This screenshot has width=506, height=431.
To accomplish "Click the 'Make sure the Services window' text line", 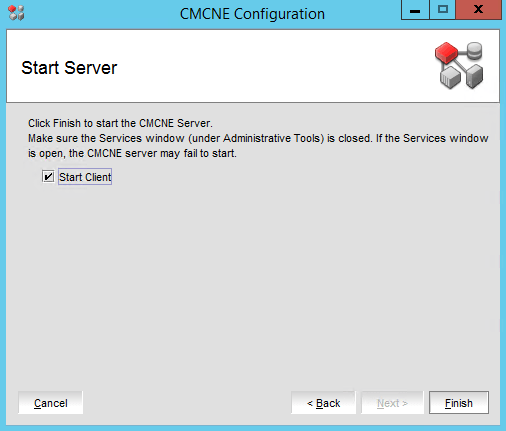I will pyautogui.click(x=258, y=138).
